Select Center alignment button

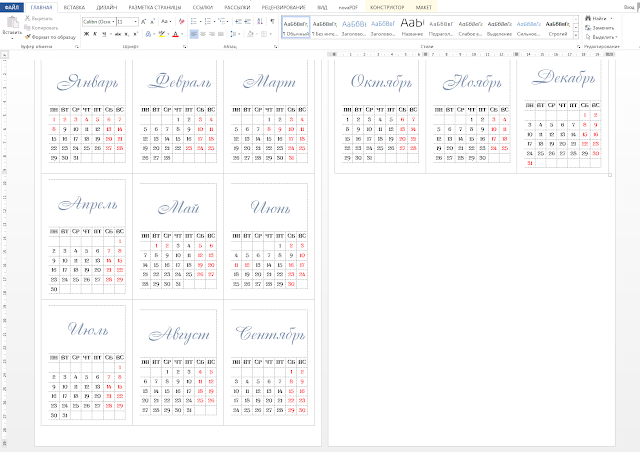(x=203, y=34)
